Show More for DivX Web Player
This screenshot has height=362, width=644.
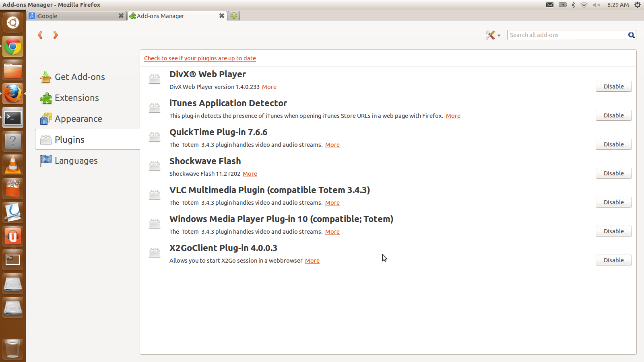point(269,87)
